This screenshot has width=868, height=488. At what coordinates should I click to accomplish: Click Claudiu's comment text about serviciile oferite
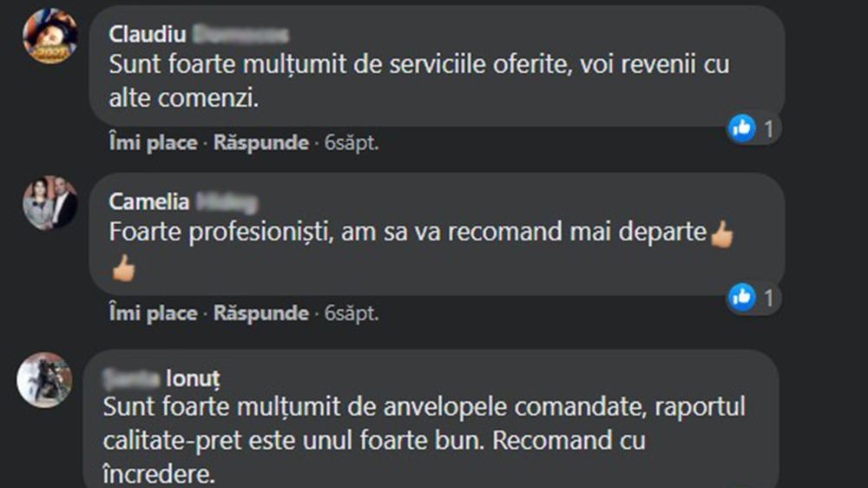tap(418, 81)
